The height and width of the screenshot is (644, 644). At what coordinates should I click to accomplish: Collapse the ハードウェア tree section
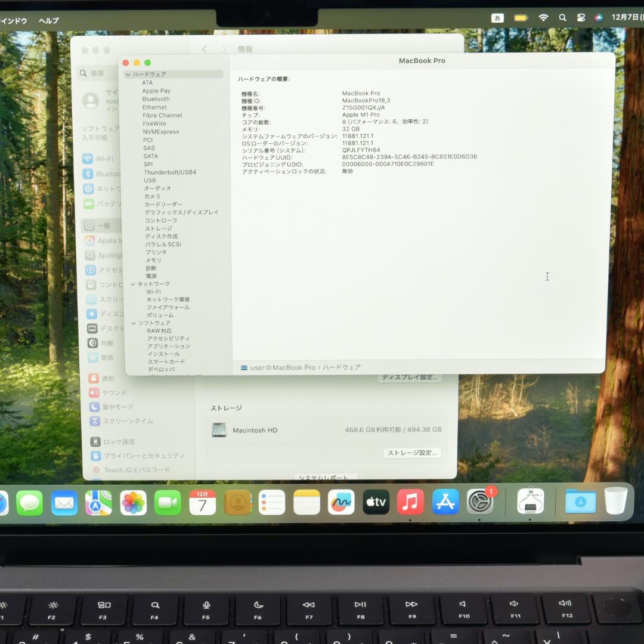[x=128, y=75]
